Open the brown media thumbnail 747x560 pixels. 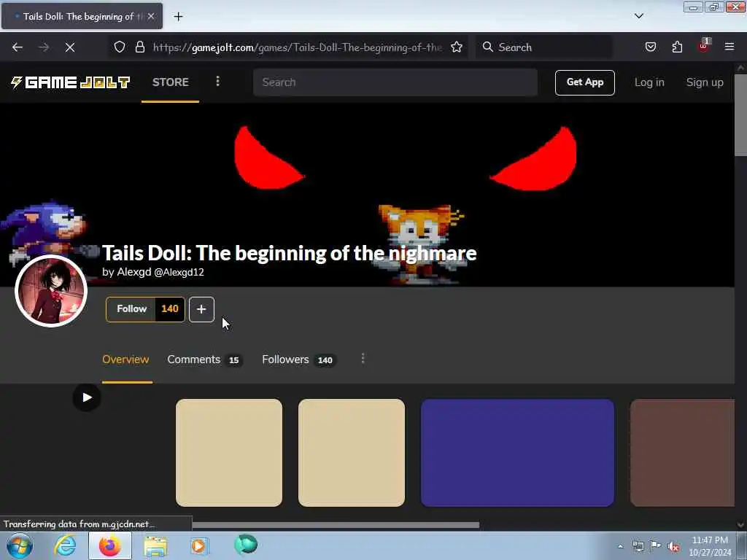[x=682, y=453]
